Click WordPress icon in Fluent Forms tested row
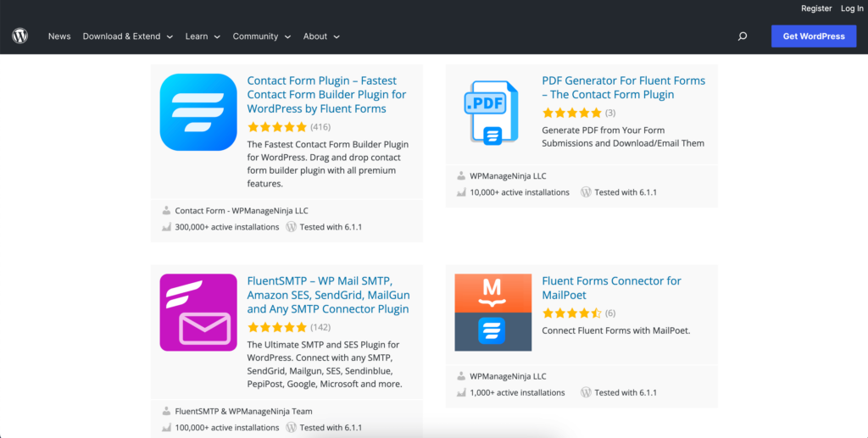This screenshot has width=868, height=438. [x=292, y=227]
